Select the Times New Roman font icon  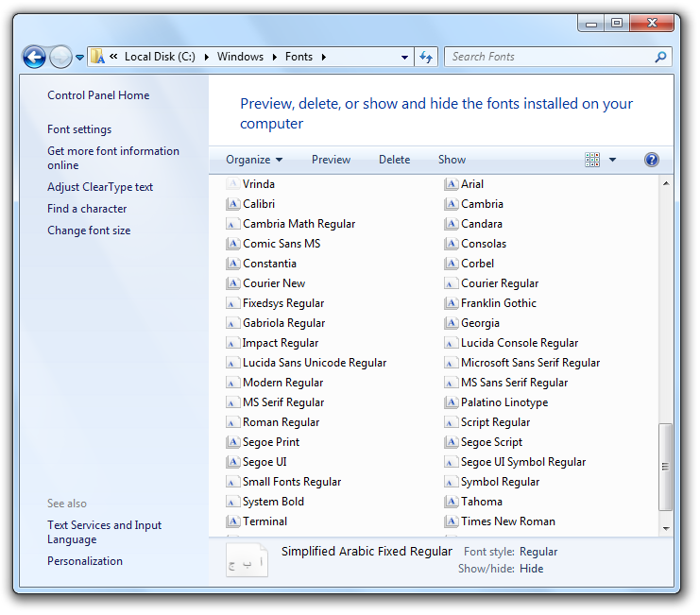pos(451,521)
